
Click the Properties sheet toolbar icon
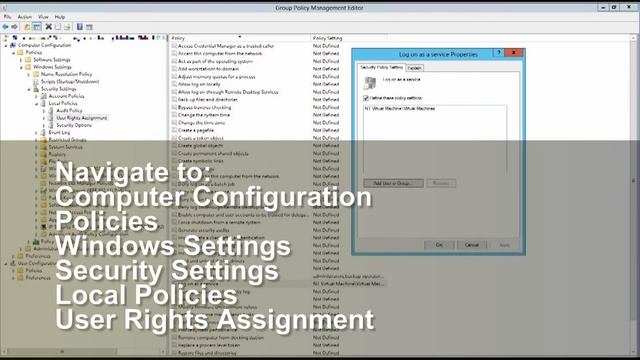(58, 27)
